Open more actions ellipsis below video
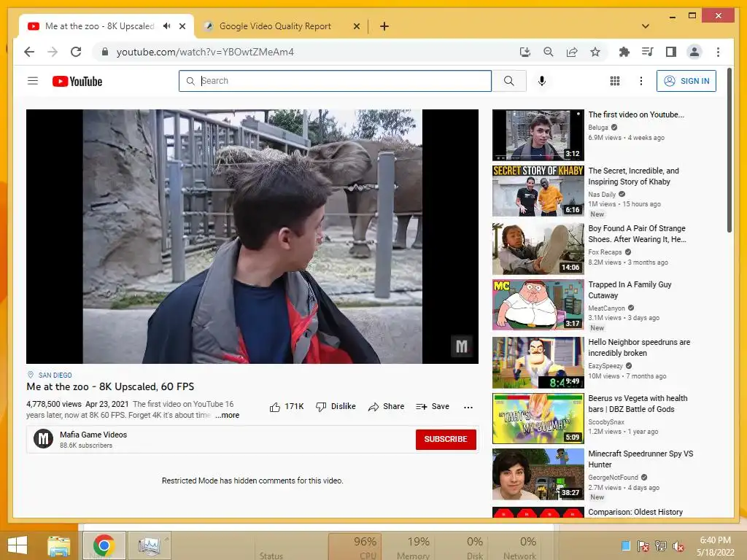Image resolution: width=747 pixels, height=560 pixels. coord(468,407)
